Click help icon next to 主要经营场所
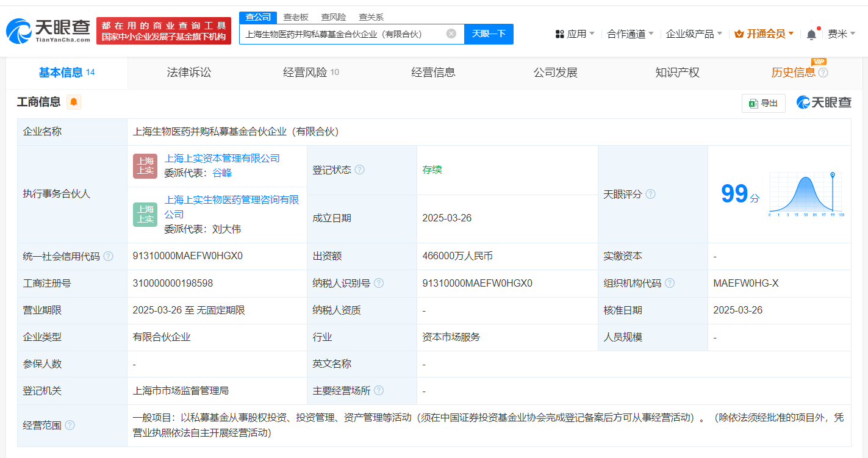This screenshot has width=868, height=458. tap(379, 390)
